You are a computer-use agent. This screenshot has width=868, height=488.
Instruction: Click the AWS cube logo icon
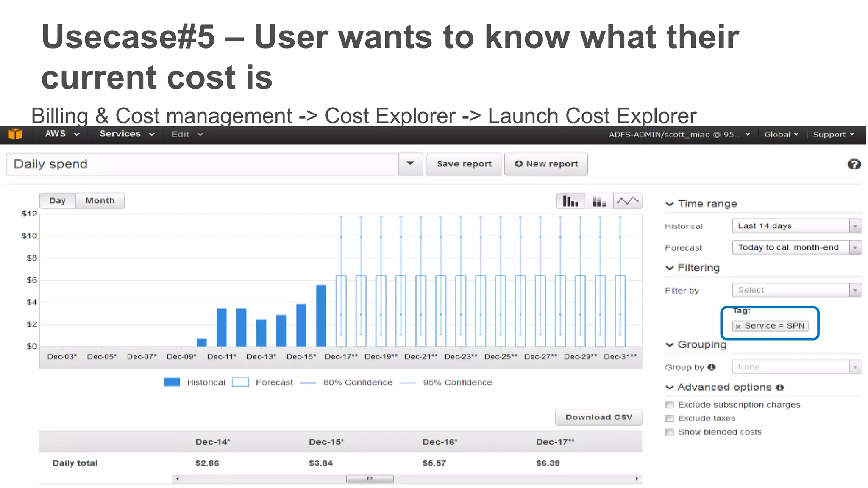tap(15, 134)
